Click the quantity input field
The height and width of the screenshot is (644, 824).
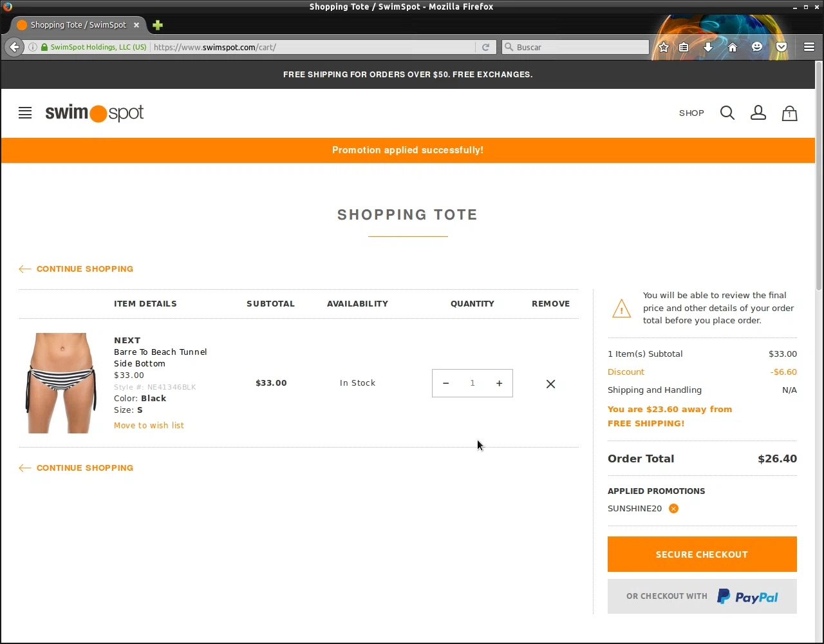click(x=472, y=383)
